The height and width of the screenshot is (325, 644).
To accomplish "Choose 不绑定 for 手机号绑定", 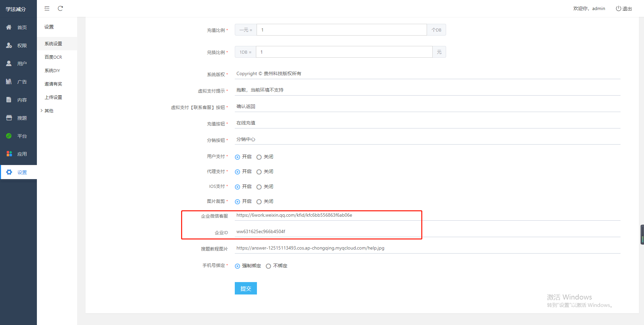I will (x=268, y=266).
